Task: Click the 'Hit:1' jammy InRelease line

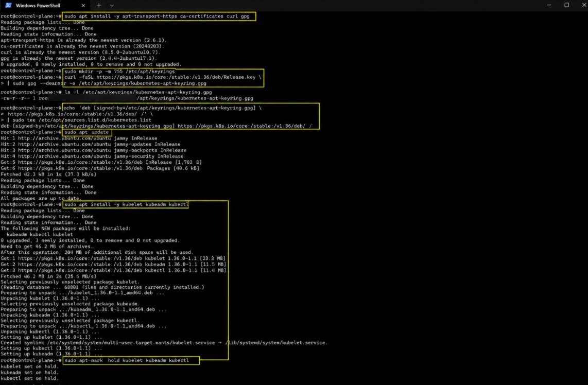Action: pyautogui.click(x=79, y=138)
